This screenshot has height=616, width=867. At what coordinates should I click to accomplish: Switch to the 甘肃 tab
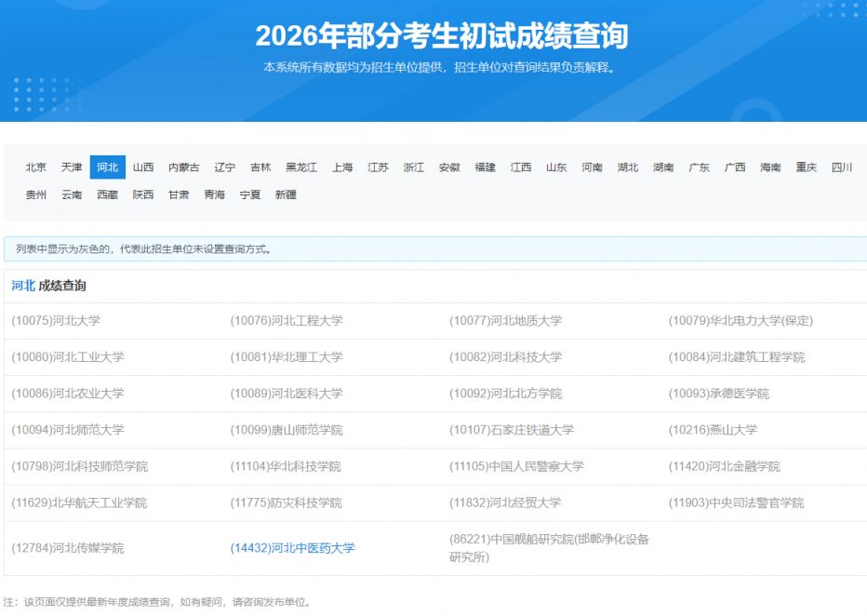[179, 194]
